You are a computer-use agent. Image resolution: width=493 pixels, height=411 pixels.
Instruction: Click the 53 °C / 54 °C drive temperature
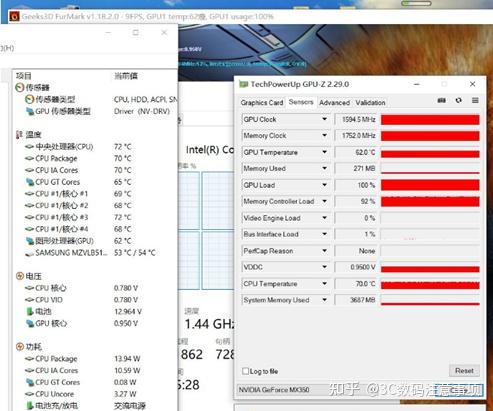(135, 253)
